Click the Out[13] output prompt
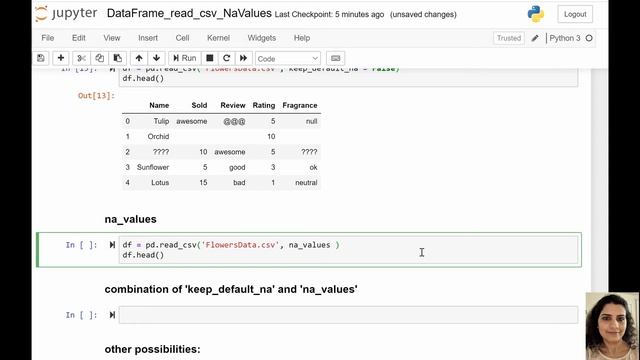The height and width of the screenshot is (360, 640). pos(96,96)
